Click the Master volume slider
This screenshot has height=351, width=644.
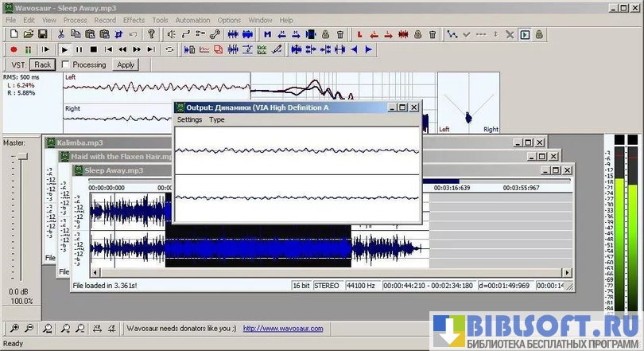(23, 157)
